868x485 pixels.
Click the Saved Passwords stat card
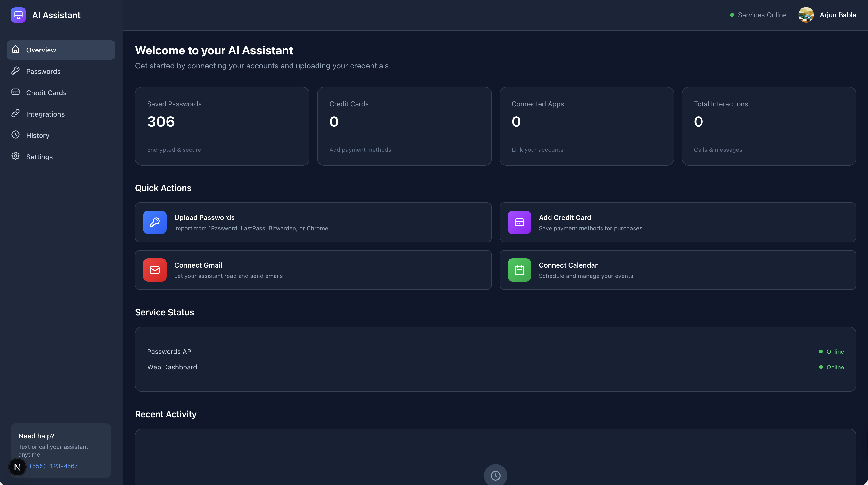(x=222, y=126)
